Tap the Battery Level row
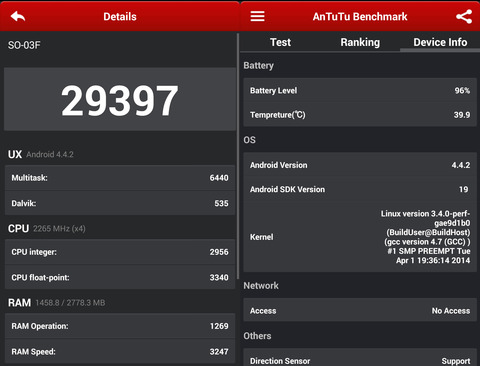Screen dimensions: 480x366 [360, 90]
